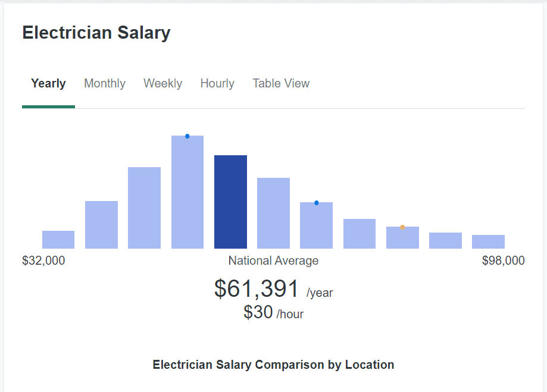The height and width of the screenshot is (392, 547).
Task: Click the Electrician Salary heading
Action: [x=96, y=33]
